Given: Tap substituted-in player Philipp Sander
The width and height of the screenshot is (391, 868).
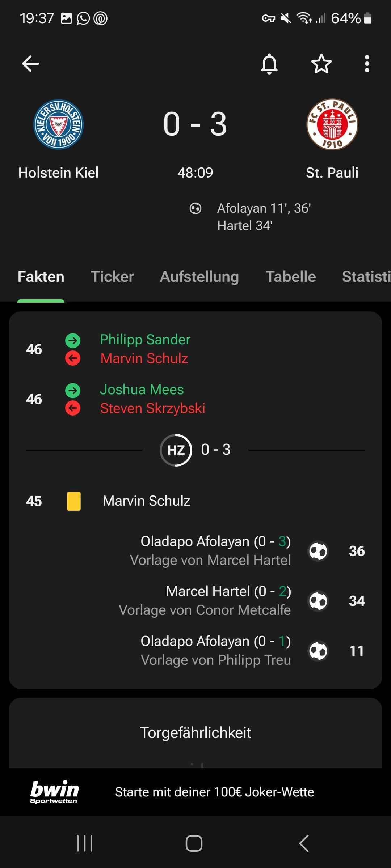Looking at the screenshot, I should 145,340.
